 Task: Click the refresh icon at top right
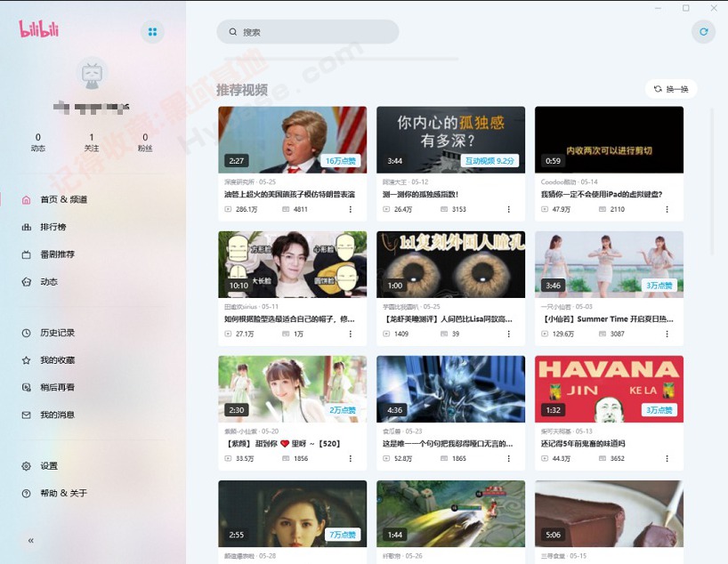coord(703,31)
